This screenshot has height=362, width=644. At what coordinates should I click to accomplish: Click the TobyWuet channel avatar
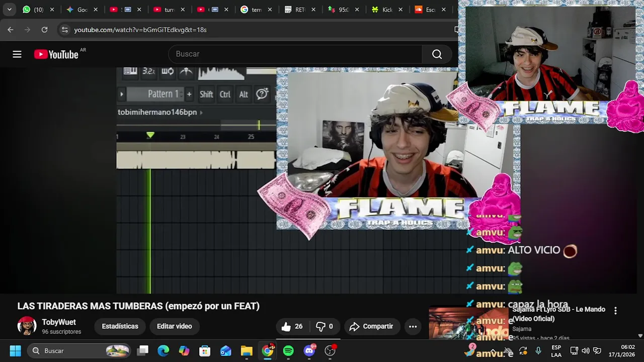27,326
